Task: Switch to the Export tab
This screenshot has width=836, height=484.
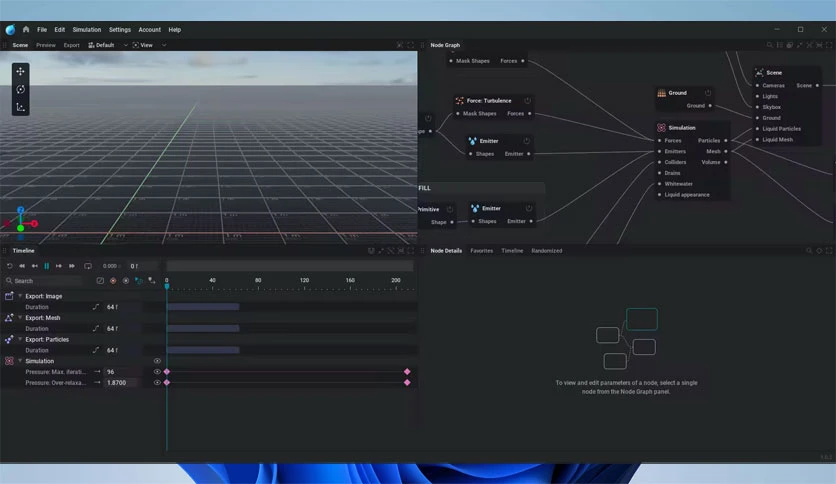Action: click(x=71, y=45)
